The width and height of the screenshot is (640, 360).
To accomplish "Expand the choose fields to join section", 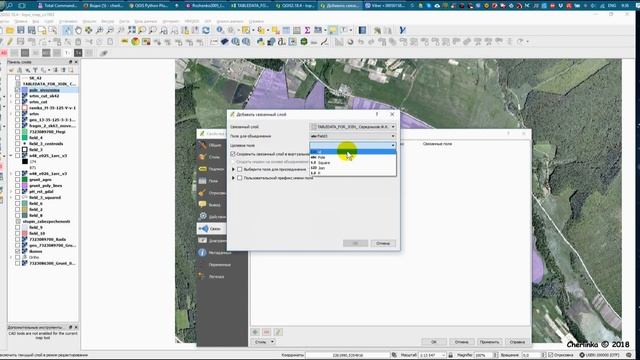I will (x=233, y=169).
